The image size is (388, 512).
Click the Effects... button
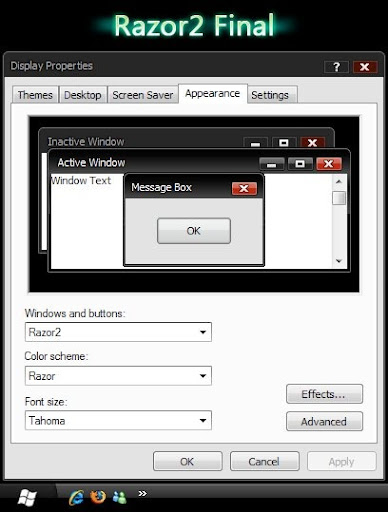[x=324, y=394]
